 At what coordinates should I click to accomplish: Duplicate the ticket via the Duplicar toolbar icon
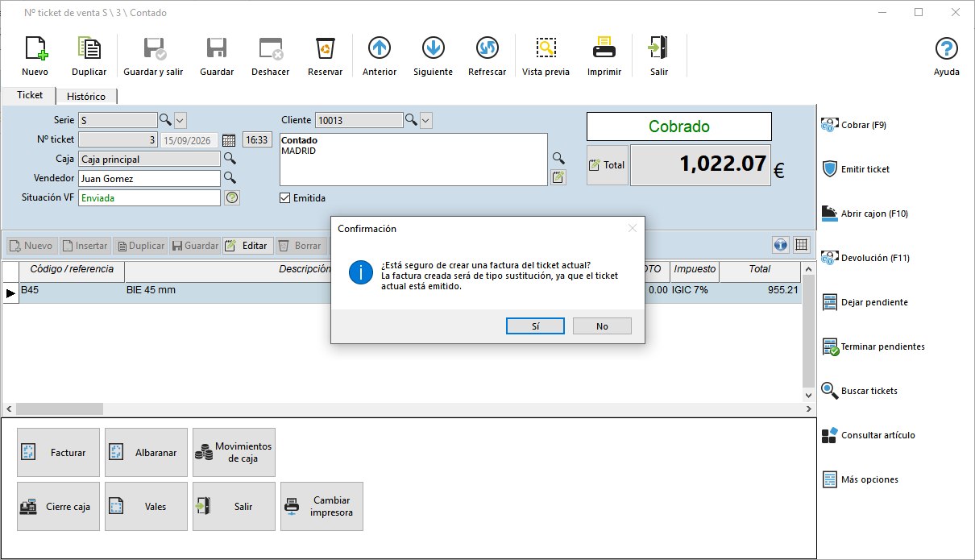tap(89, 56)
